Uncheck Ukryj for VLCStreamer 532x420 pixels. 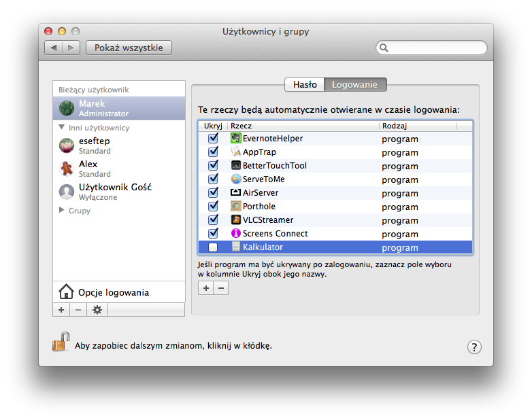click(x=213, y=220)
